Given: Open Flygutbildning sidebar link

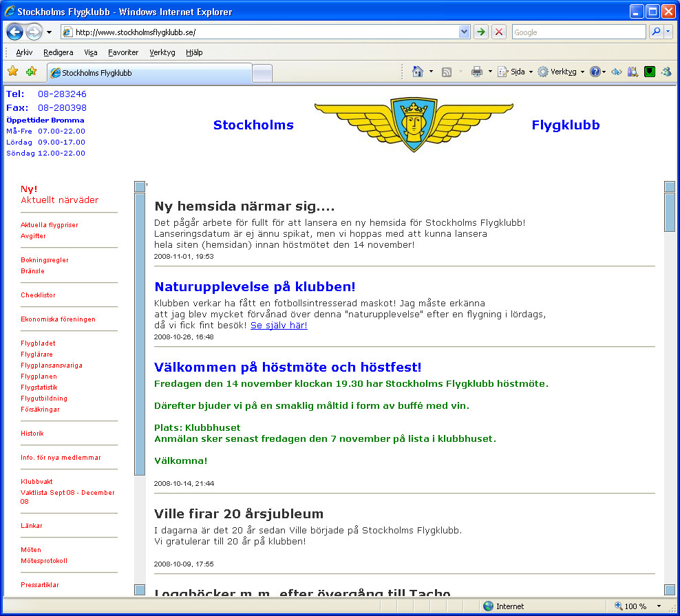Looking at the screenshot, I should tap(44, 399).
